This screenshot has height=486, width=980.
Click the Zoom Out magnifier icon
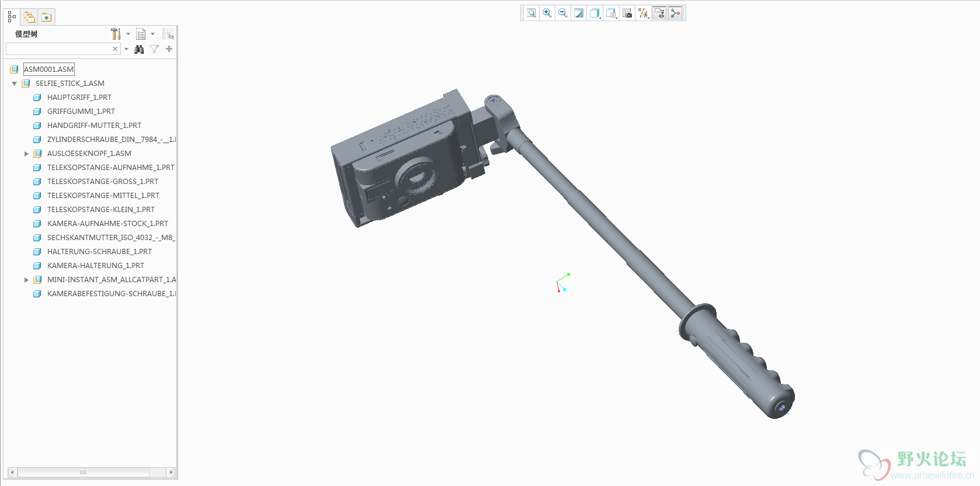(x=563, y=13)
